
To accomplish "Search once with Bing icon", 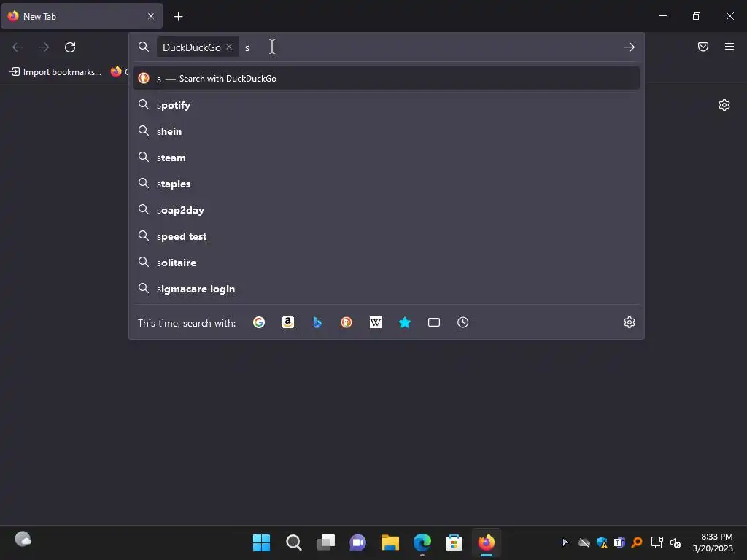I will (317, 322).
